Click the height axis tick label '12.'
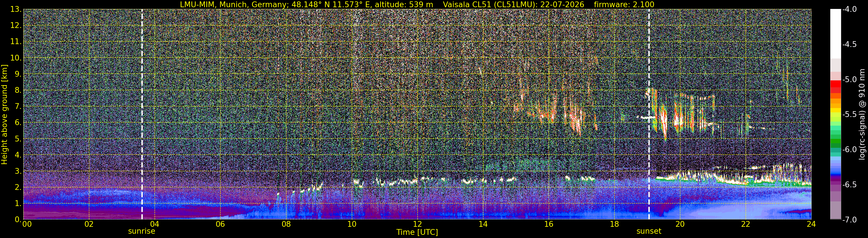Image resolution: width=868 pixels, height=238 pixels. 16,25
